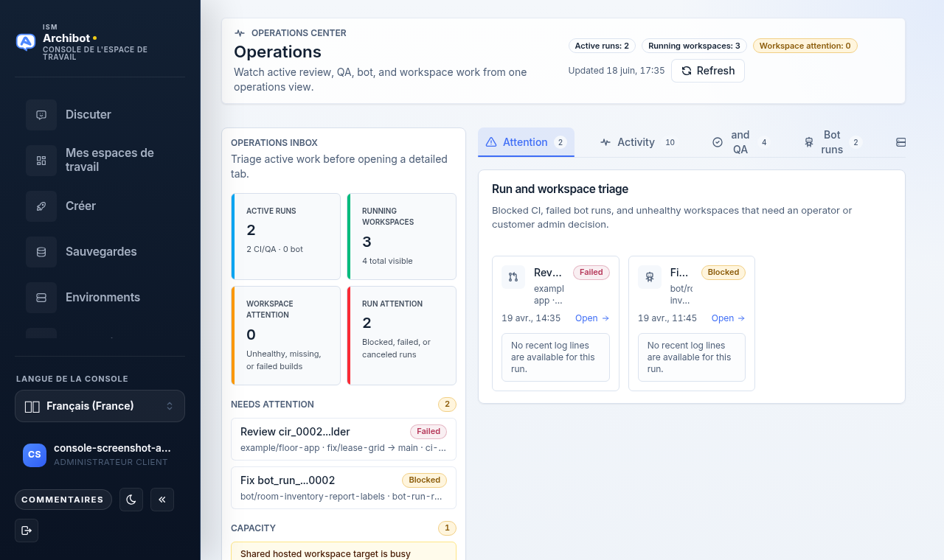Open Fix bot_run_...0002 inbox item
This screenshot has width=944, height=560.
click(344, 488)
